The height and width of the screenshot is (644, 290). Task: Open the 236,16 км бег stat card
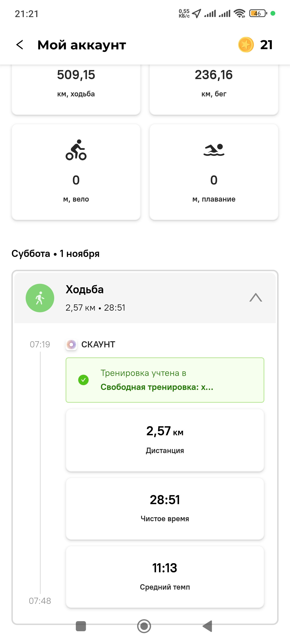[214, 89]
